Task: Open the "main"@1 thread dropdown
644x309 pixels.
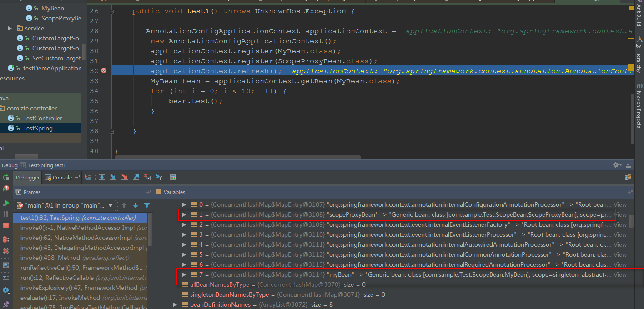Action: pos(65,206)
